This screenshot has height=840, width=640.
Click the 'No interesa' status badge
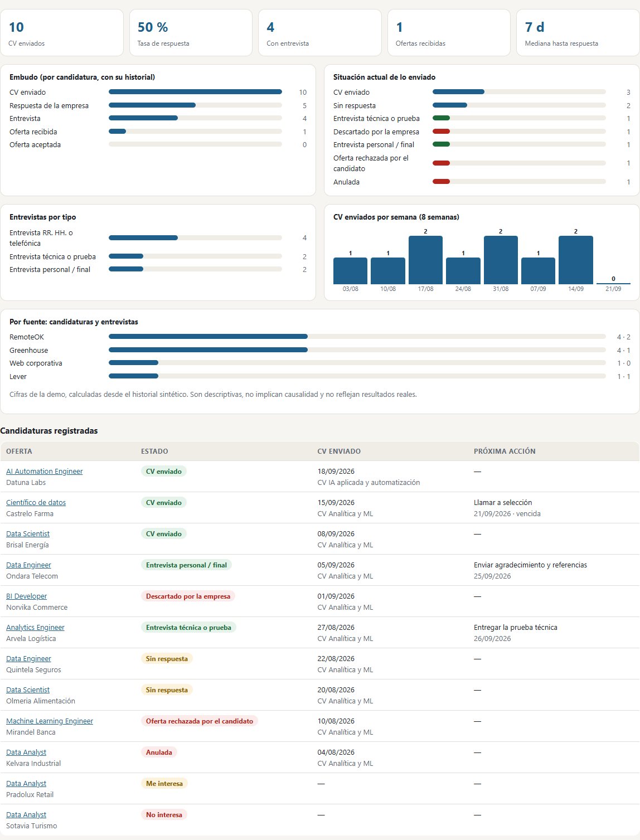[164, 815]
